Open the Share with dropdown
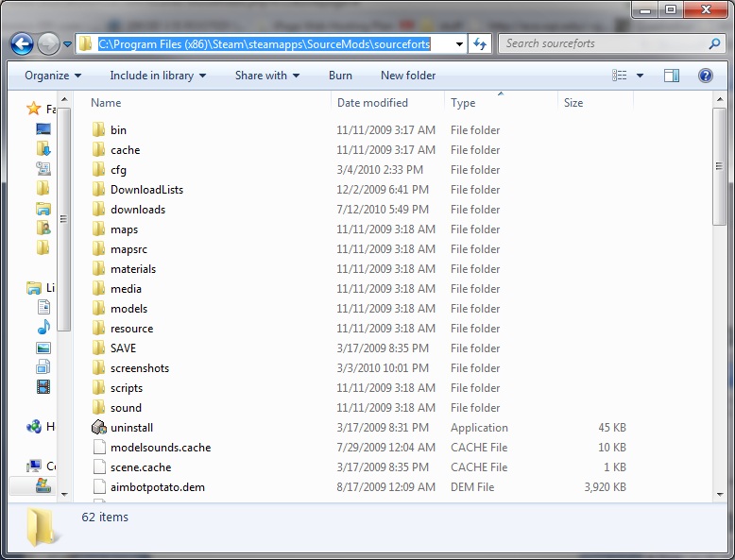 (x=266, y=76)
